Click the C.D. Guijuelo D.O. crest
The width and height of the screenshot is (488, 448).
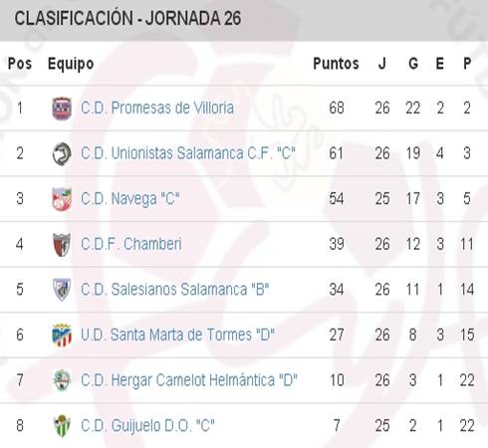pyautogui.click(x=62, y=426)
